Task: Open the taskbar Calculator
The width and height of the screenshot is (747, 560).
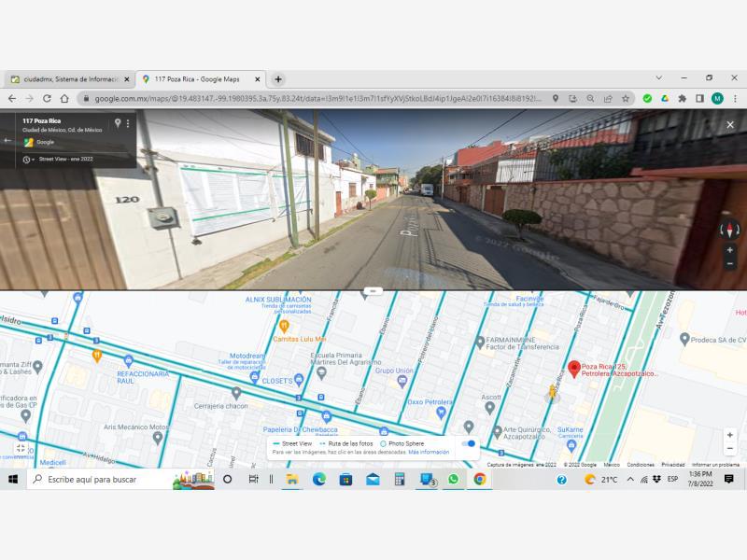Action: [x=400, y=479]
